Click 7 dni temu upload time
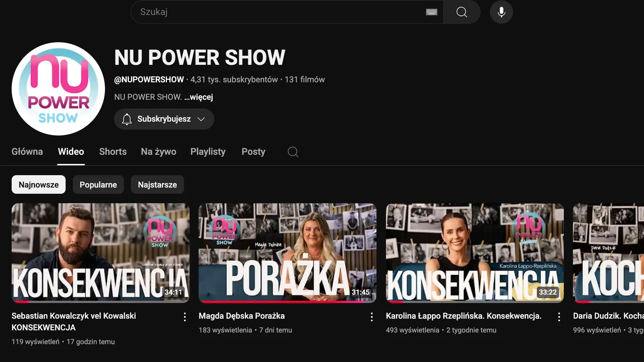This screenshot has height=362, width=644. (x=276, y=330)
